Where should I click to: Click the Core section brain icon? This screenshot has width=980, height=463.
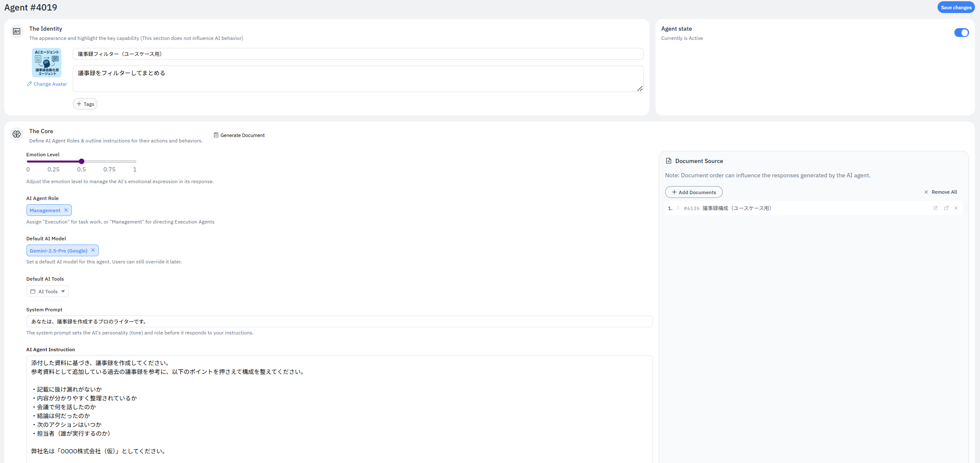pyautogui.click(x=17, y=134)
